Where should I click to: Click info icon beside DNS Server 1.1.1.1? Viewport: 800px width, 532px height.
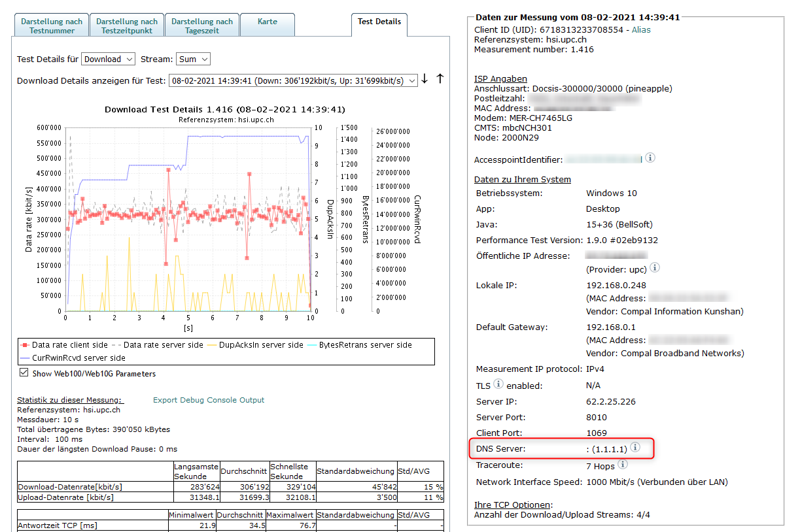(x=635, y=448)
